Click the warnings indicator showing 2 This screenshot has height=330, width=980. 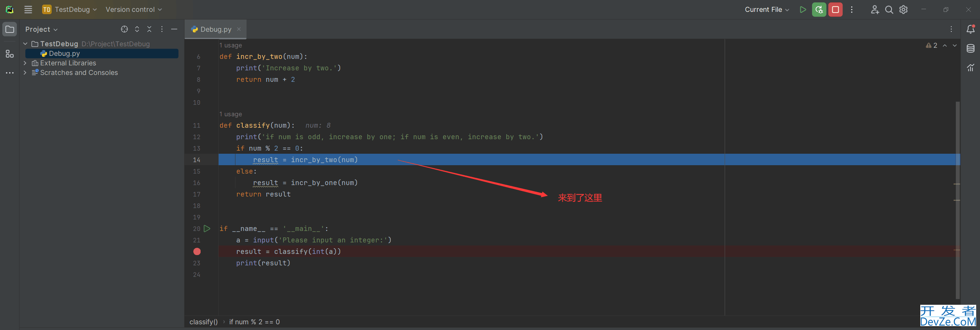pyautogui.click(x=931, y=46)
